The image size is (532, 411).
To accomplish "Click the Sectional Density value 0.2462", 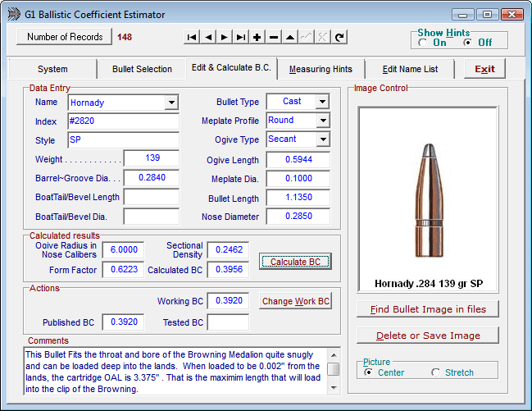I will [x=229, y=250].
